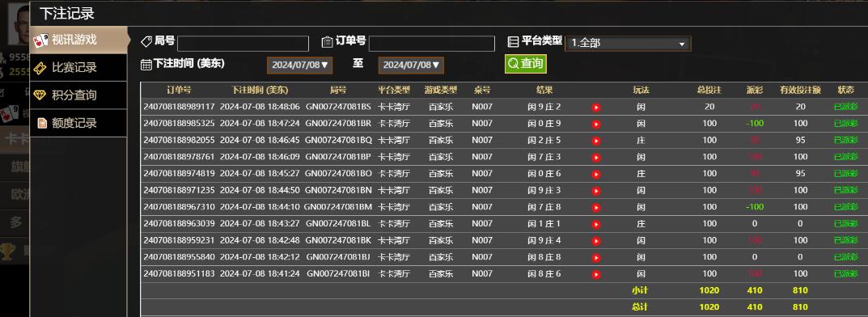The height and width of the screenshot is (317, 868).
Task: Click the 下注时间 (美东) column header
Action: (260, 90)
